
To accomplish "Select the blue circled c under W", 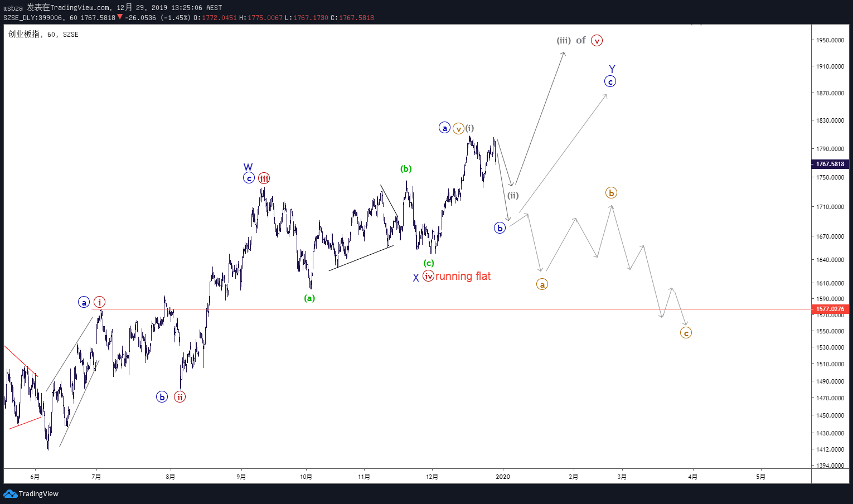I will click(x=249, y=178).
